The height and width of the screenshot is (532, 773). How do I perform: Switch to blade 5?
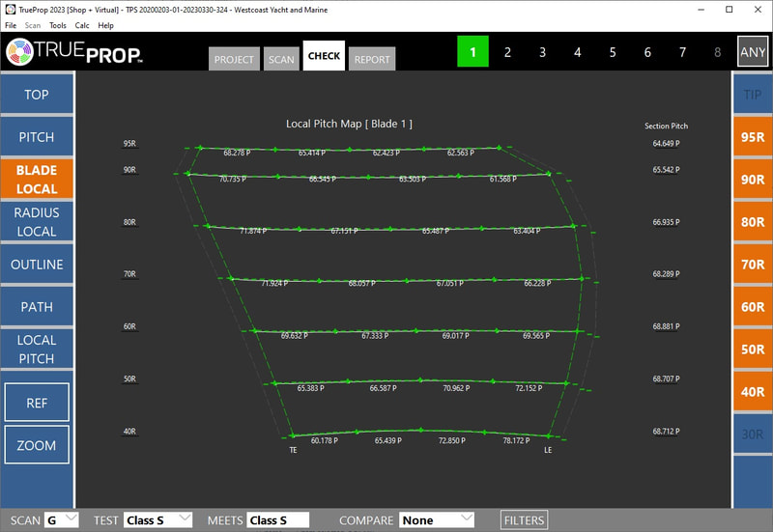(x=613, y=52)
